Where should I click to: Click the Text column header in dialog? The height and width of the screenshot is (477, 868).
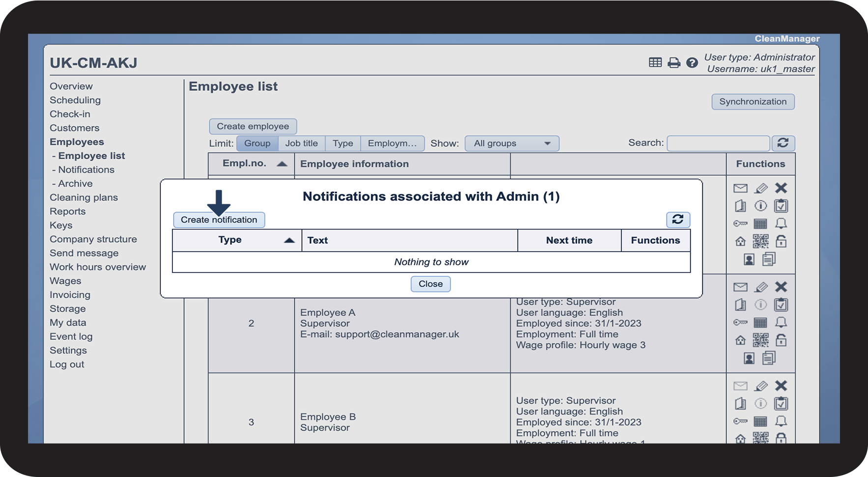410,240
